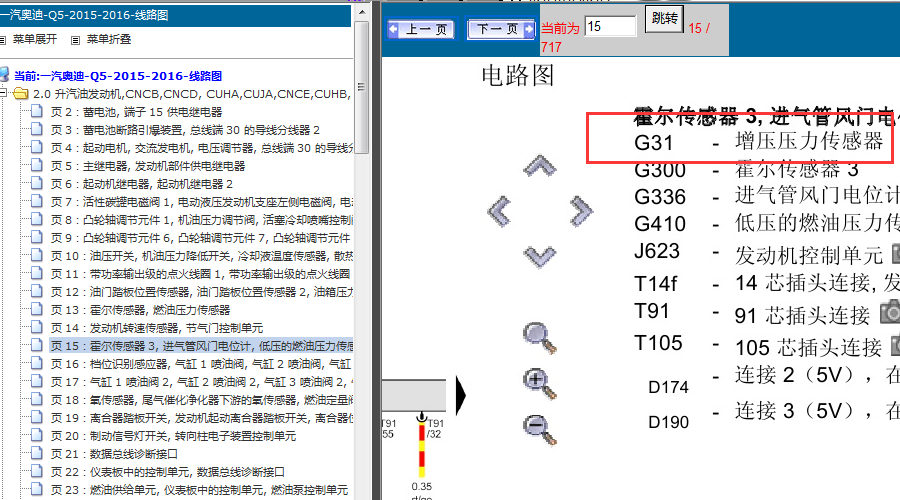Open 页 9 : 凸轮轴调节元件 6
This screenshot has height=500, width=900.
tap(200, 238)
